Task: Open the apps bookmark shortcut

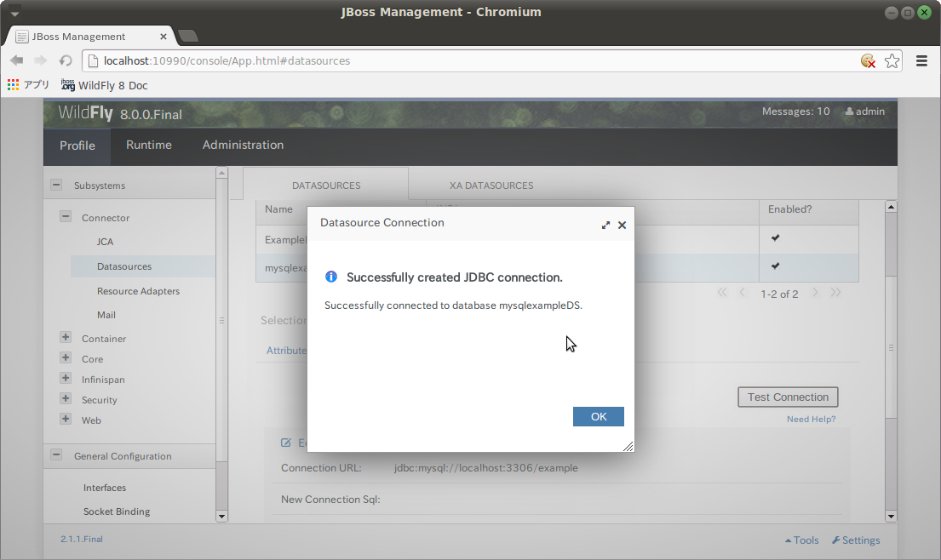Action: point(28,85)
